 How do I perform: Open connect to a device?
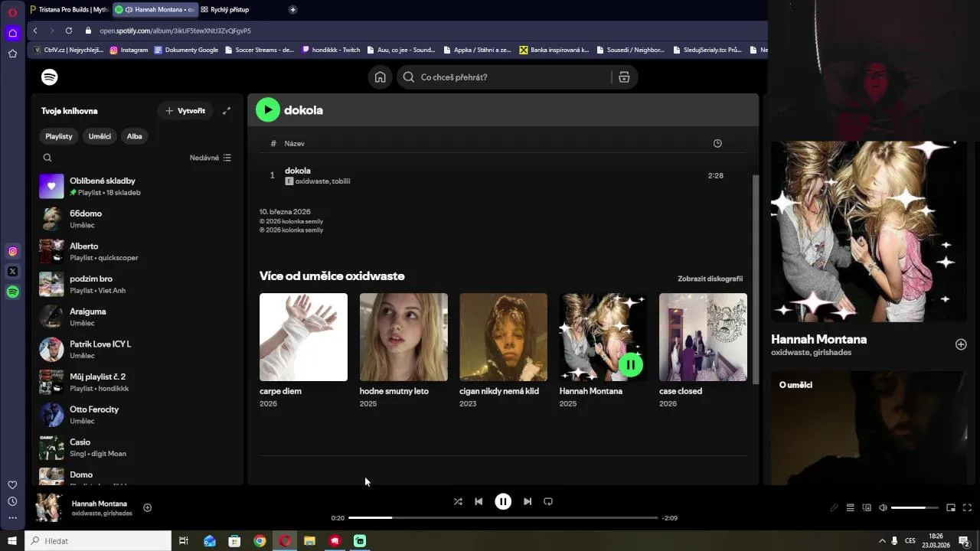click(867, 507)
